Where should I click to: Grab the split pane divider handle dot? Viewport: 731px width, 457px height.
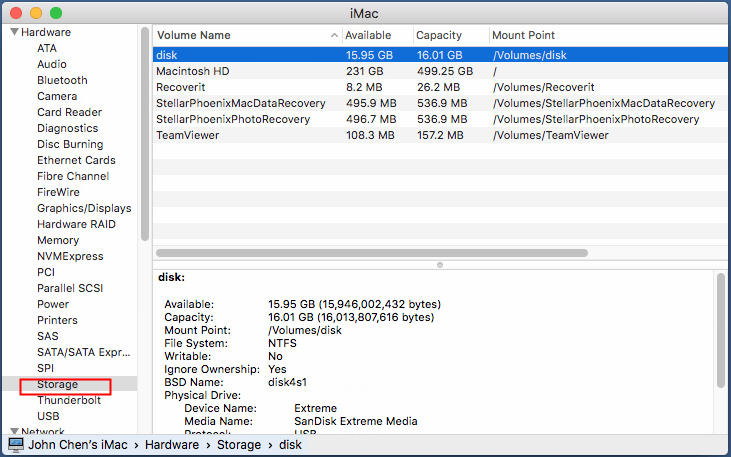(x=440, y=265)
